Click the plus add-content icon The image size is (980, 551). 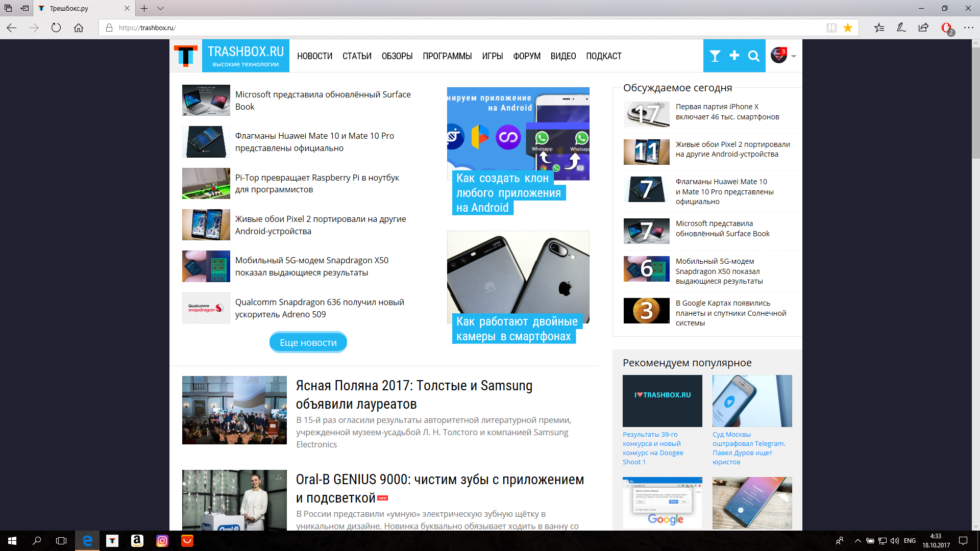[734, 56]
